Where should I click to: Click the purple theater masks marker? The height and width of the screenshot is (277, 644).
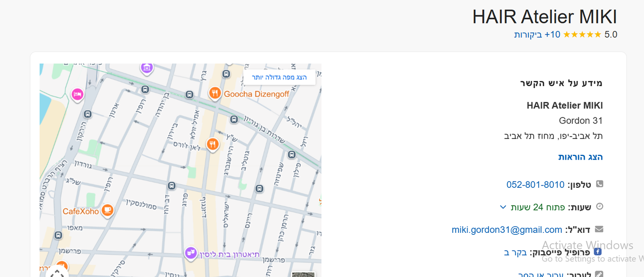[191, 253]
